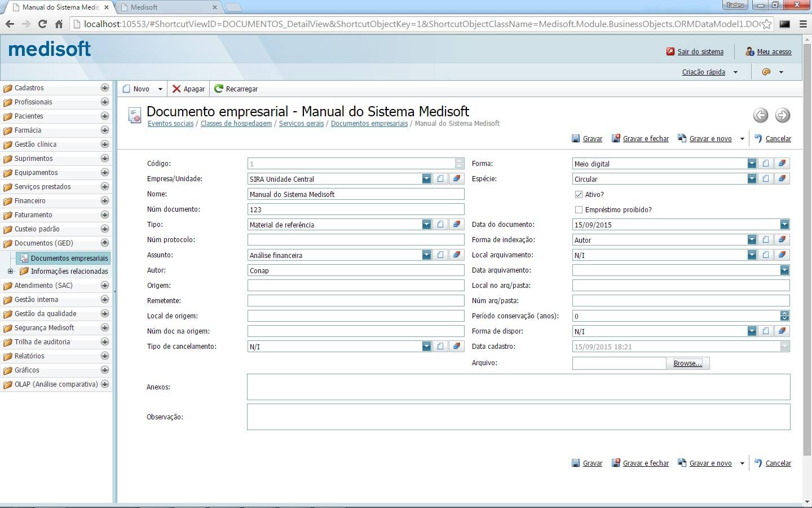Click Browse... button for Arquivo

pyautogui.click(x=688, y=363)
